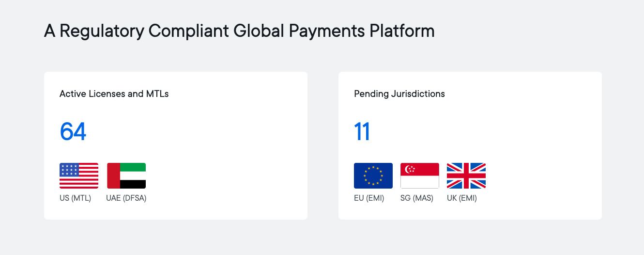Click the United States flag icon
The height and width of the screenshot is (255, 644).
tap(79, 175)
